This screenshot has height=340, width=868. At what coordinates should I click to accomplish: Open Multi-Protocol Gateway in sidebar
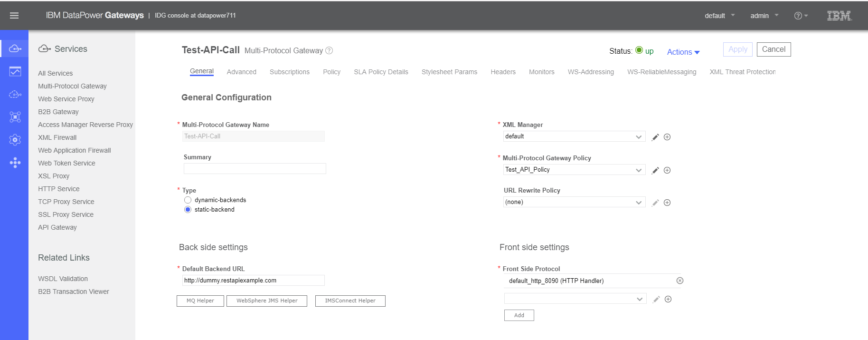coord(72,86)
